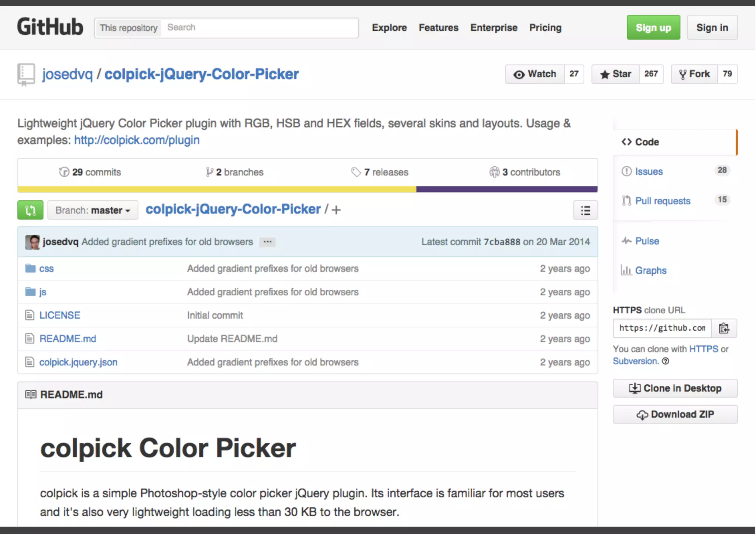756x535 pixels.
Task: Click the README.md file icon in the file list
Action: [x=30, y=338]
